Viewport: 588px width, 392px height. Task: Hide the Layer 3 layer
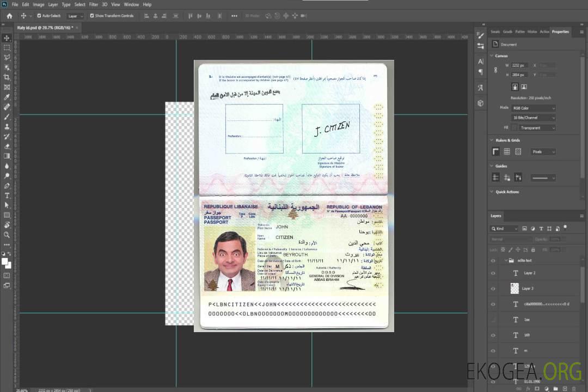click(493, 289)
